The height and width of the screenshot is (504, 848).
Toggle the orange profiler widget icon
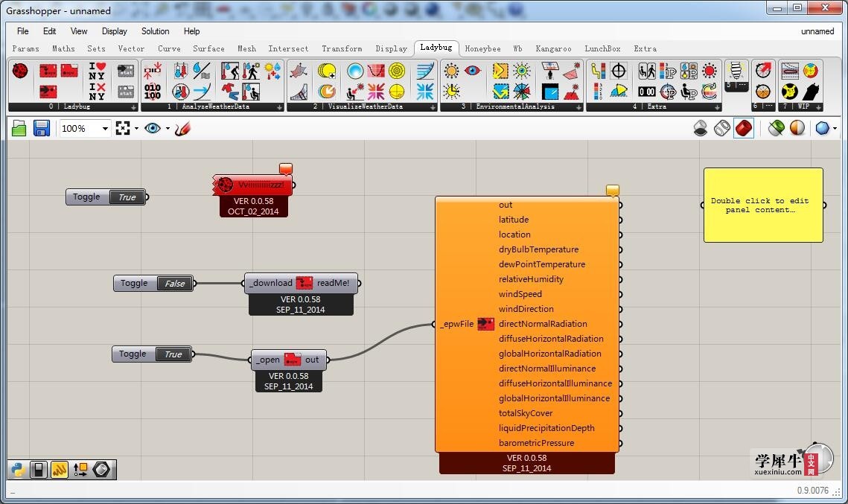coord(60,470)
